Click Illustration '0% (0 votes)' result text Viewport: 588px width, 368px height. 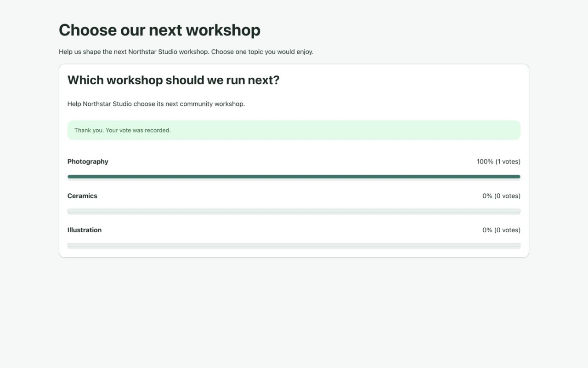click(x=501, y=230)
